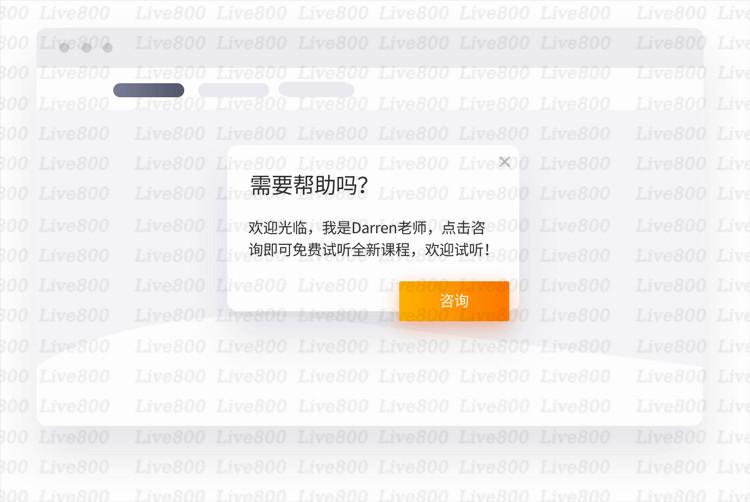The image size is (750, 502).
Task: Close the 需要帮助吗 popup with the X
Action: 504,162
